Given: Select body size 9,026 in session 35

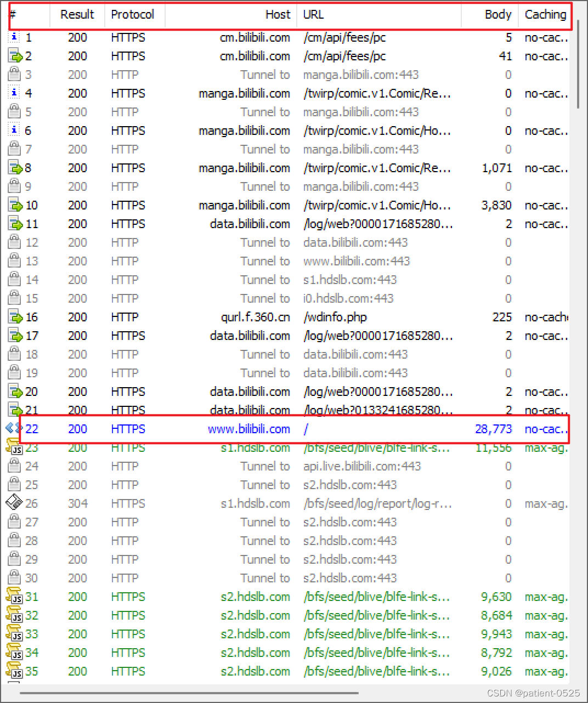Looking at the screenshot, I should point(496,671).
